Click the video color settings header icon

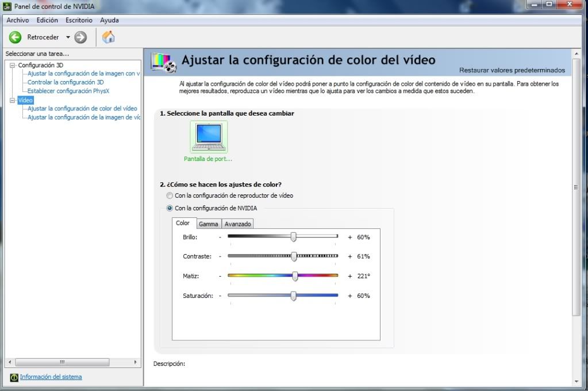(x=163, y=62)
